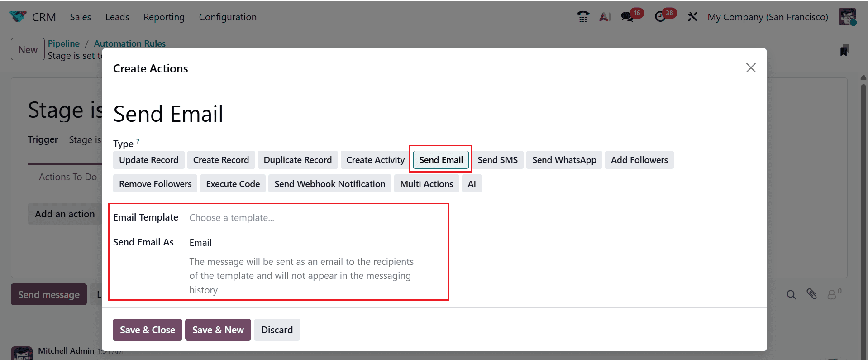Viewport: 868px width, 360px height.
Task: Edit the Send Email action name field
Action: (x=434, y=114)
